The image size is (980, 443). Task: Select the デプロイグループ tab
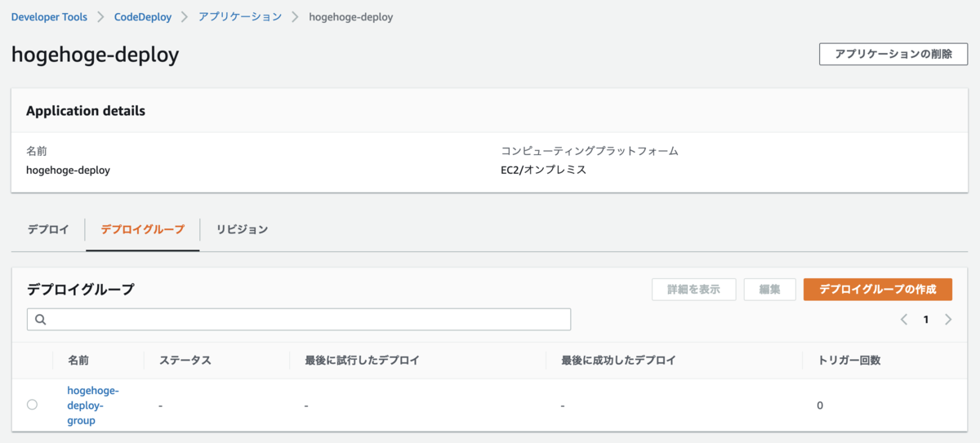[x=142, y=229]
